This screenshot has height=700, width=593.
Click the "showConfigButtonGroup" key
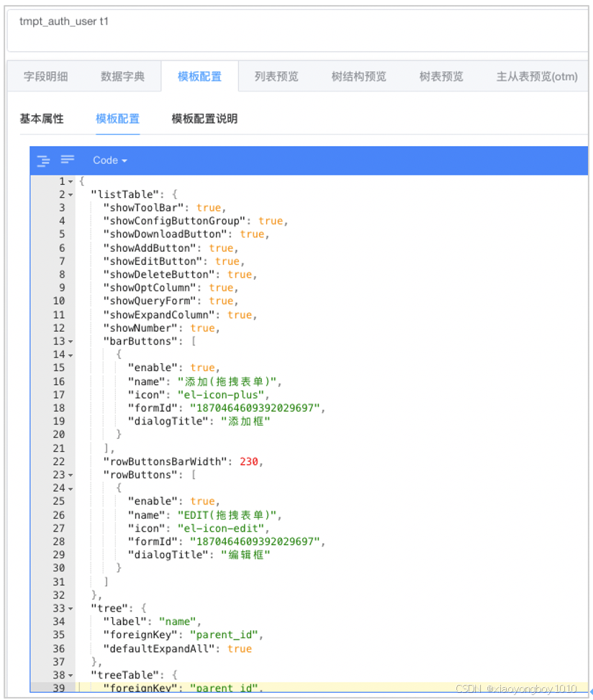pos(174,221)
